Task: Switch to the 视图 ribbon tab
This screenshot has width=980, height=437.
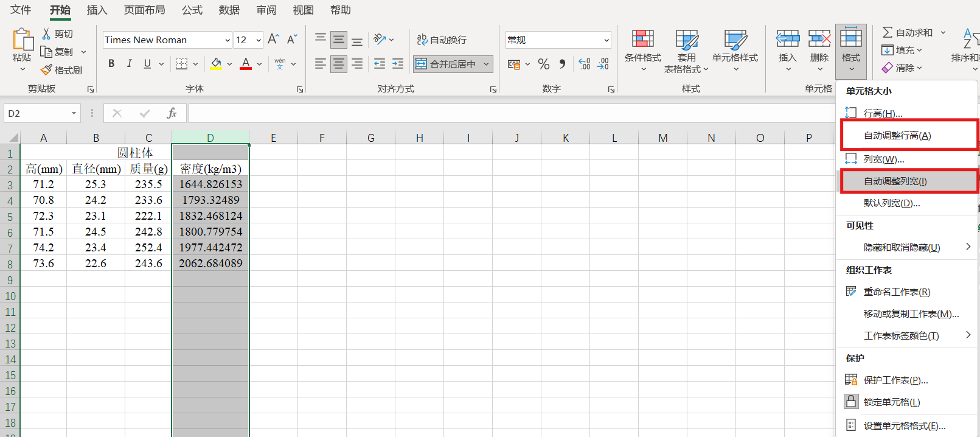Action: (x=303, y=10)
